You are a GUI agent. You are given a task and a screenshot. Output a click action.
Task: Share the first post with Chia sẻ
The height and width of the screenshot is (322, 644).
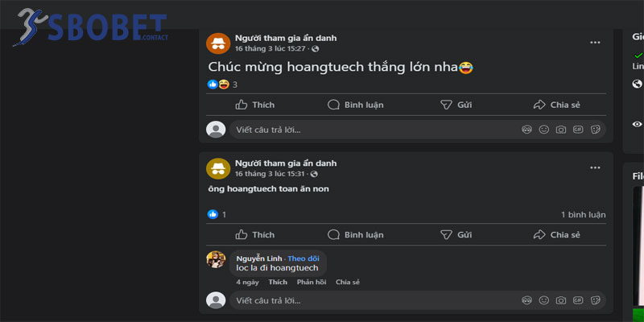(556, 105)
